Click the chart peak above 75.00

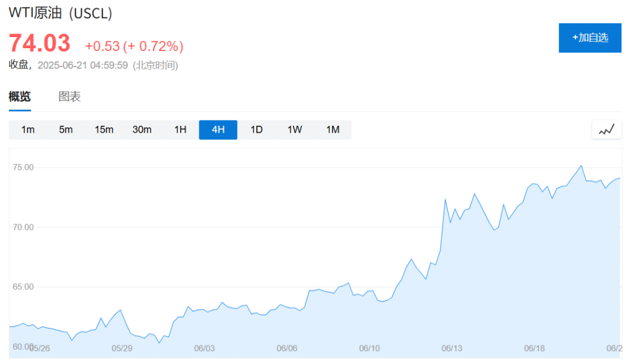tap(581, 166)
